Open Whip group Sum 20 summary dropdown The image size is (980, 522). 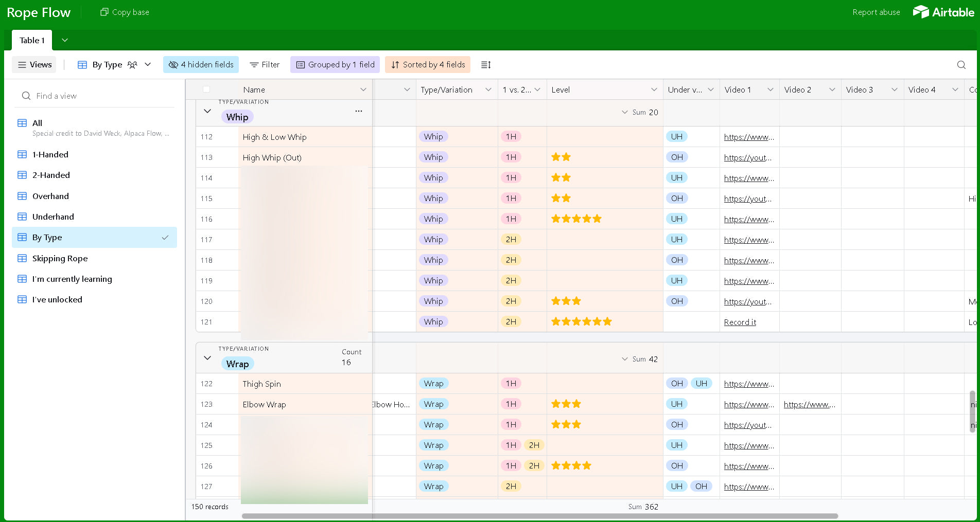640,112
